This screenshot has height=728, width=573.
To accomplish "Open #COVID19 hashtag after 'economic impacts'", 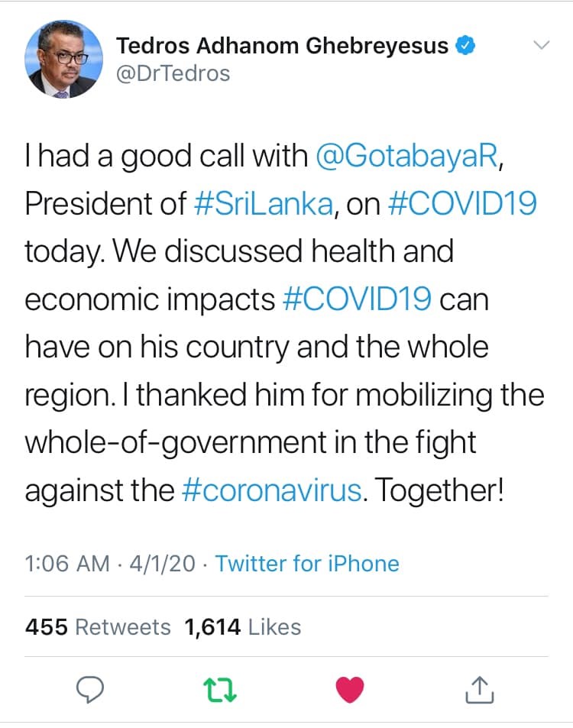I will pos(356,299).
